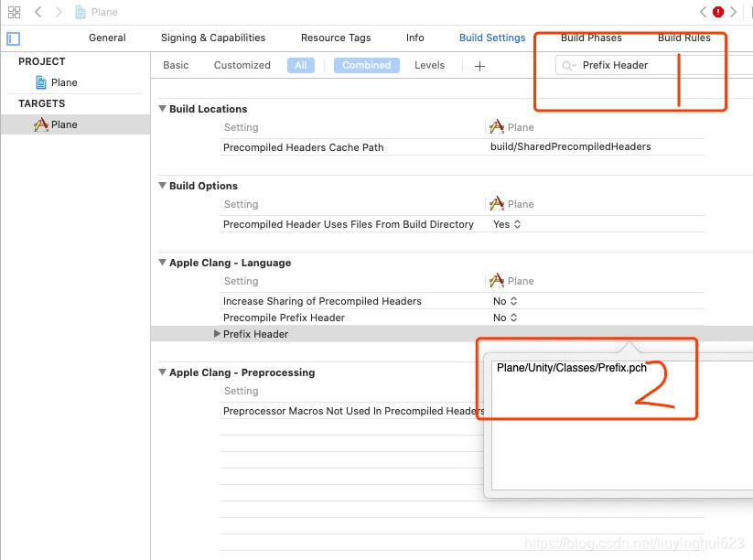Open Precompiled Header Uses Files Yes dropdown
753x560 pixels.
507,224
